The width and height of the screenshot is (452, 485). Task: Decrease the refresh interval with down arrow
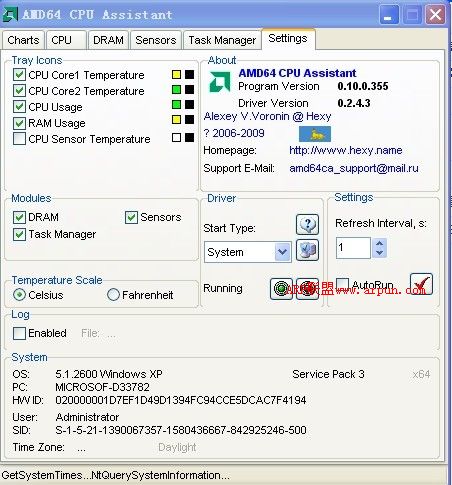379,253
